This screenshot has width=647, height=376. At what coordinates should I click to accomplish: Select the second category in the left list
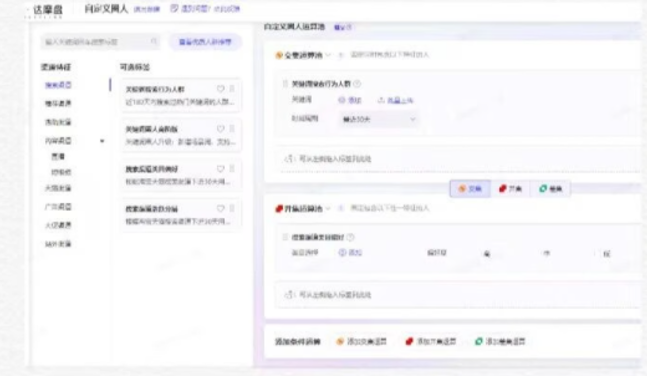(x=58, y=103)
